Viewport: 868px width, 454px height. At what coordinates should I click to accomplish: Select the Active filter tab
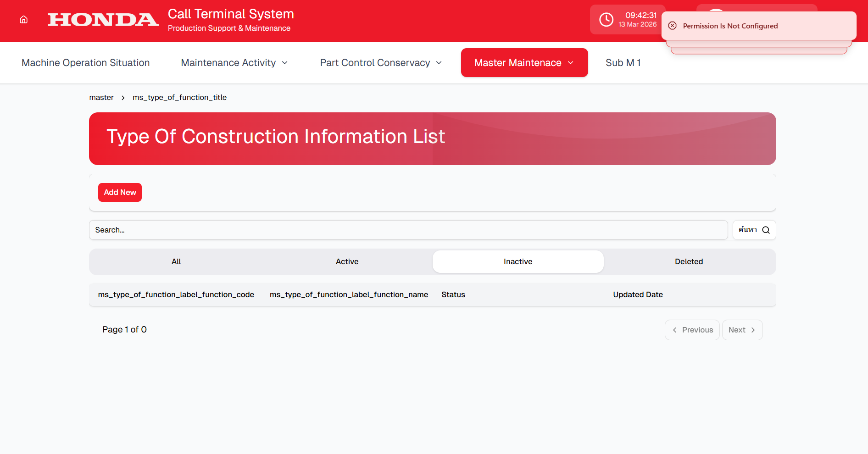click(347, 262)
